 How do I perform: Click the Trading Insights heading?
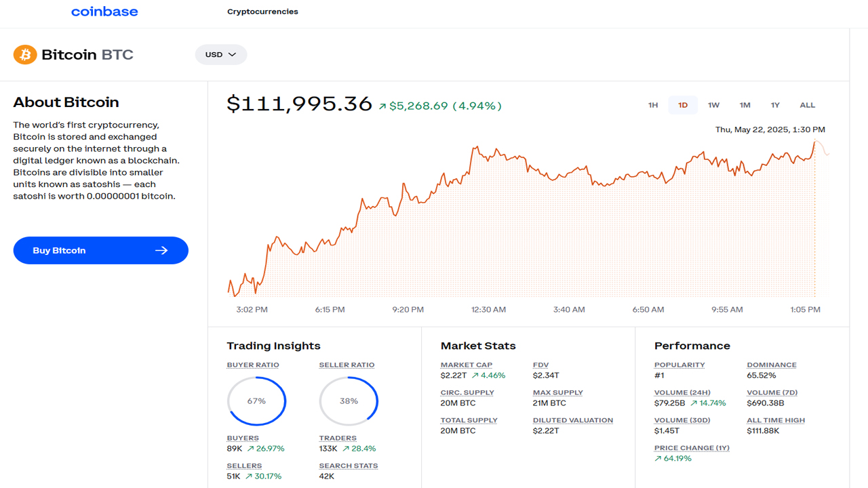[x=273, y=346]
